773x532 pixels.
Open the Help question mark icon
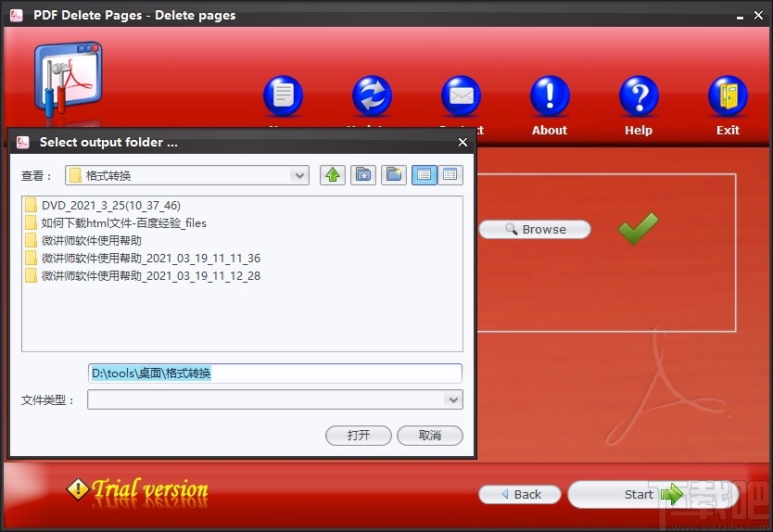point(639,96)
